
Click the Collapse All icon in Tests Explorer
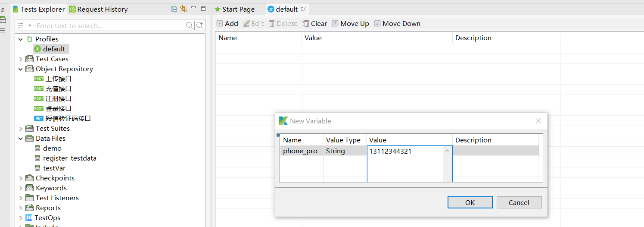pyautogui.click(x=174, y=9)
